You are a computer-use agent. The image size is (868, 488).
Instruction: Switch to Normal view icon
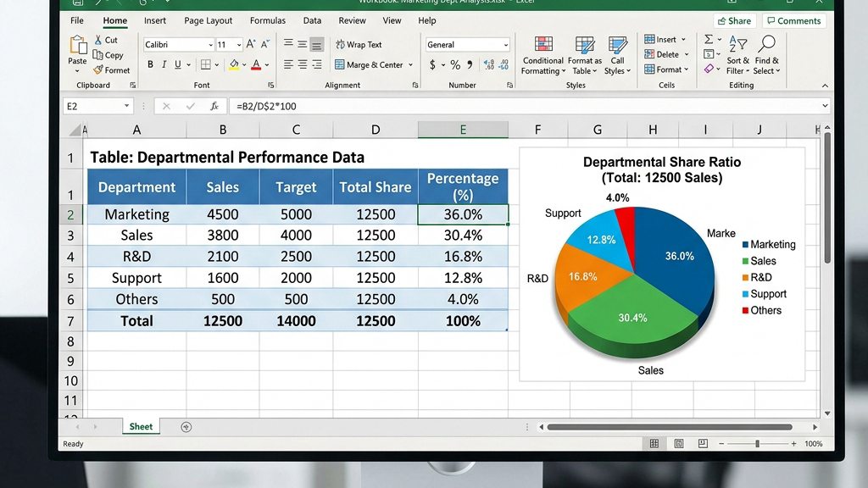[x=654, y=444]
